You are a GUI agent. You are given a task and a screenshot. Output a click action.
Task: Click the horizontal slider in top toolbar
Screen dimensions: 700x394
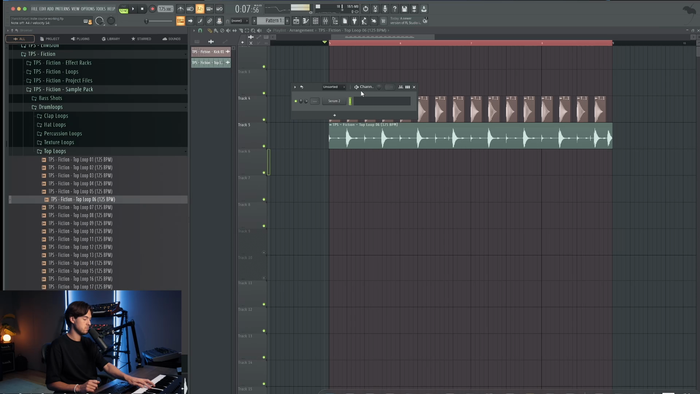tap(159, 21)
